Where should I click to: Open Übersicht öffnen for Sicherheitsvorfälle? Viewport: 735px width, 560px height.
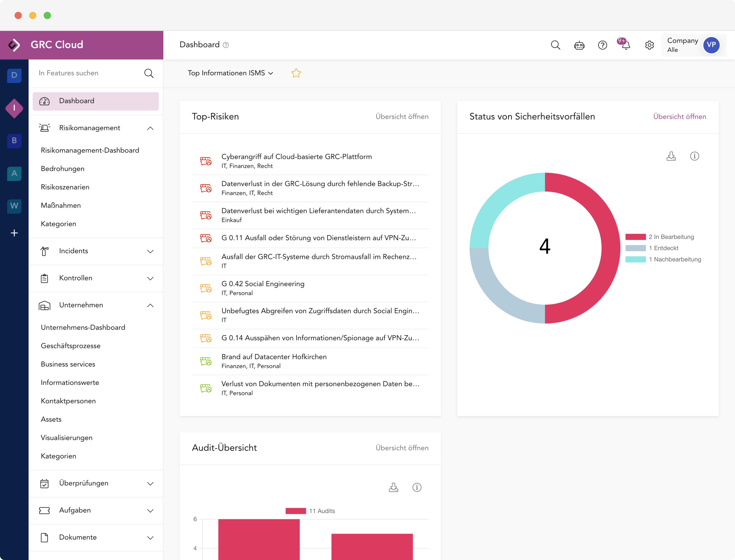pyautogui.click(x=679, y=117)
